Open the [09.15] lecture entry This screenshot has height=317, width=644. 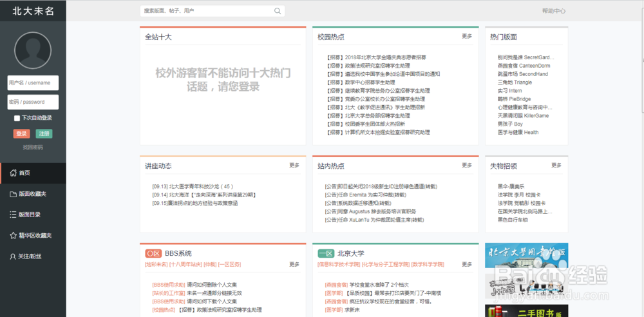coord(194,203)
